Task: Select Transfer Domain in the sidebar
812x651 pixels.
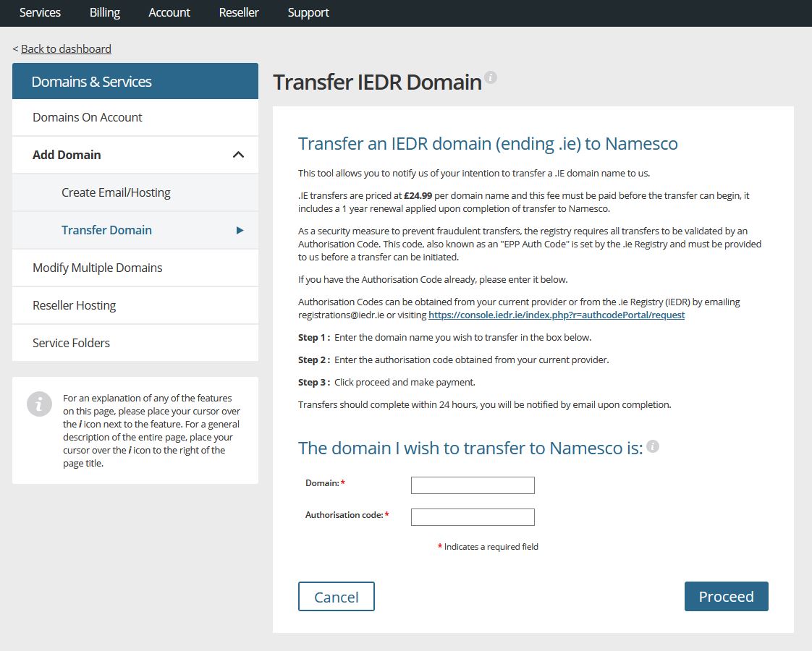Action: click(135, 230)
